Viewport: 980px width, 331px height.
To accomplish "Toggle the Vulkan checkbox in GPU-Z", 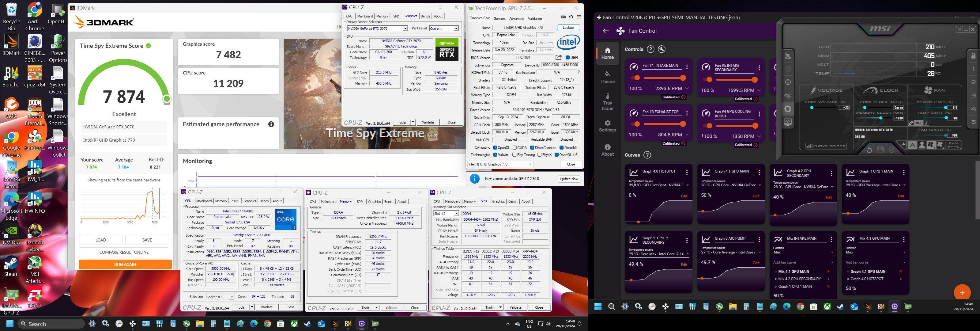I will pyautogui.click(x=495, y=155).
